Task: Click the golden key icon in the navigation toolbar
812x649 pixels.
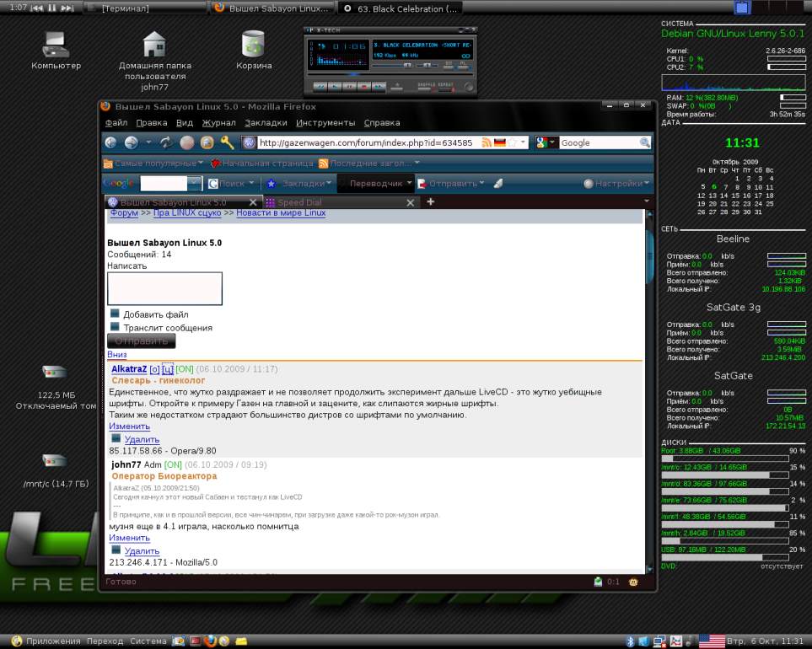Action: point(227,142)
